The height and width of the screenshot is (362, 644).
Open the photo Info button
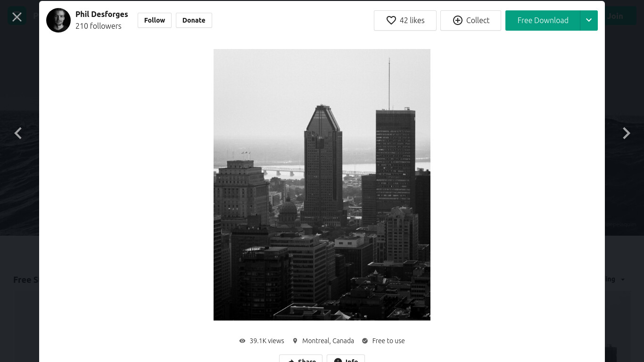346,358
